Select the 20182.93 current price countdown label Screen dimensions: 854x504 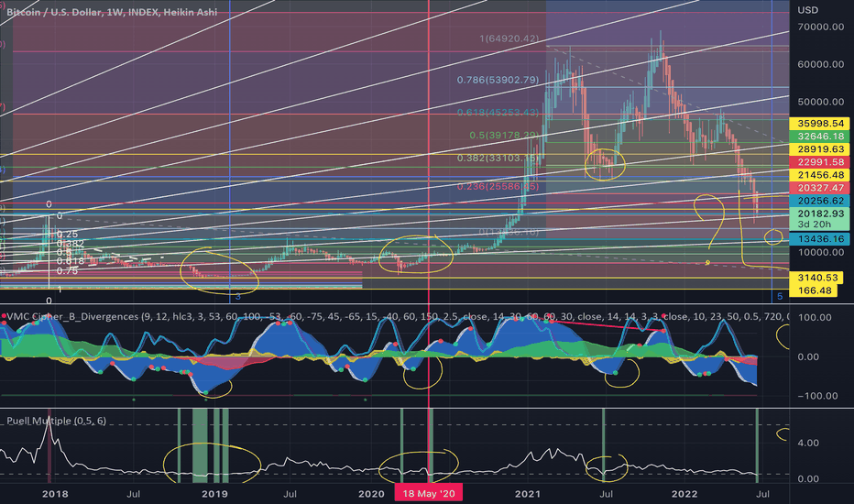click(821, 218)
